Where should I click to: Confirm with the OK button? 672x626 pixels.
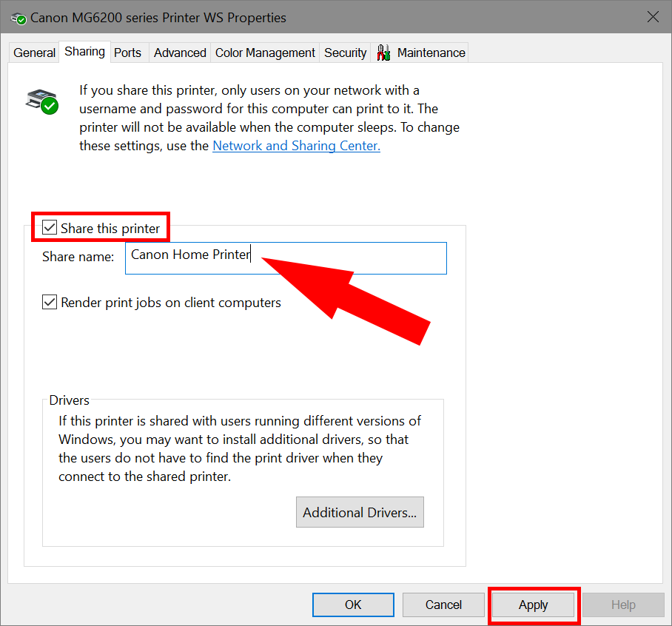[x=353, y=605]
